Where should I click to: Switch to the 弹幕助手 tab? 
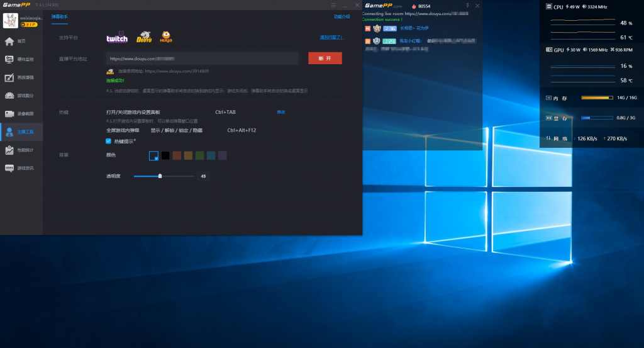60,16
